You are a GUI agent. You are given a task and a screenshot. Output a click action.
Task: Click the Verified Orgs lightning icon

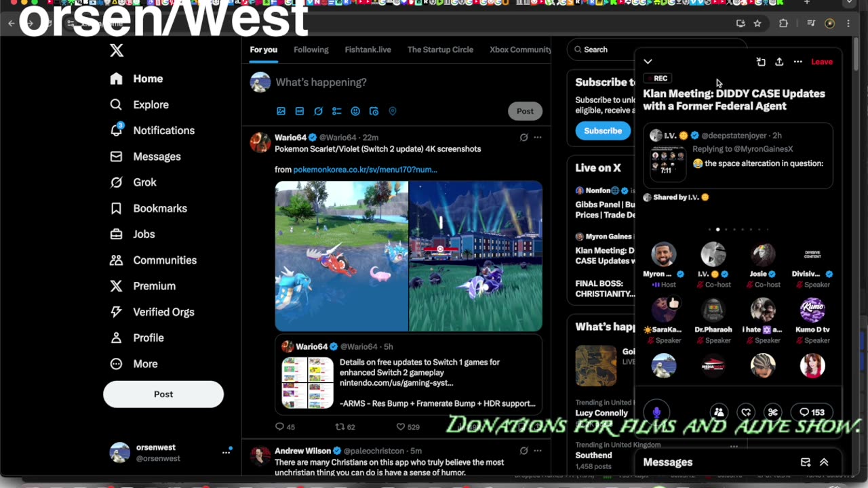(117, 312)
